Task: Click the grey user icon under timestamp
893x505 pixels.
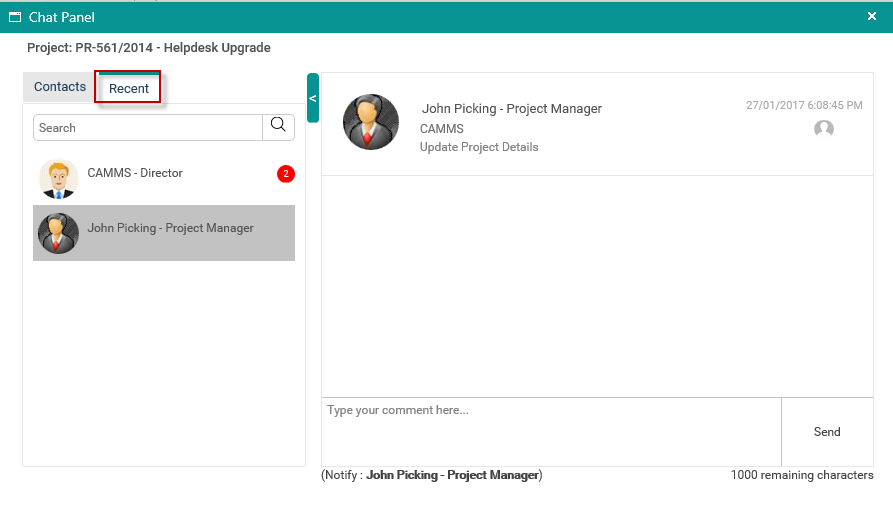Action: [x=824, y=129]
